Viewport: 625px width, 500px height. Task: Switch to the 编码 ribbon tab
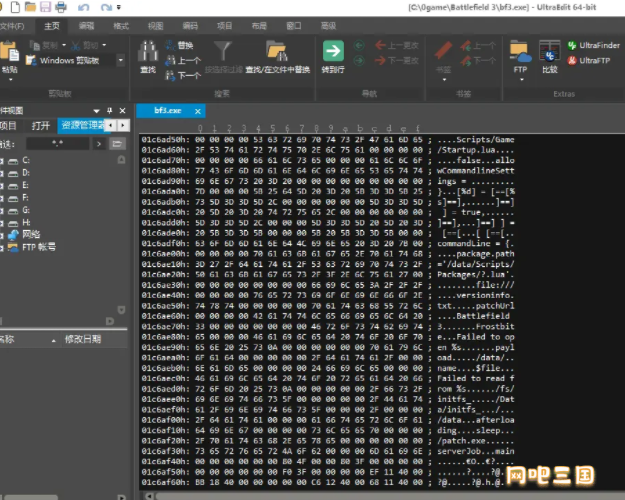point(190,26)
